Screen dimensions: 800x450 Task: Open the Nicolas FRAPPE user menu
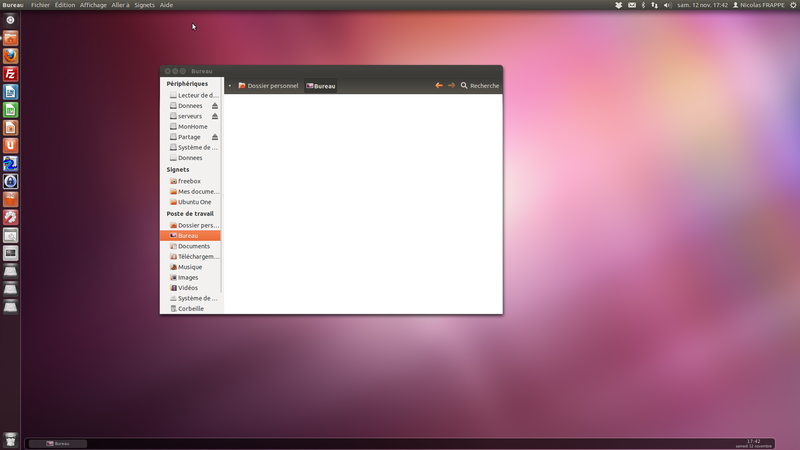click(759, 5)
